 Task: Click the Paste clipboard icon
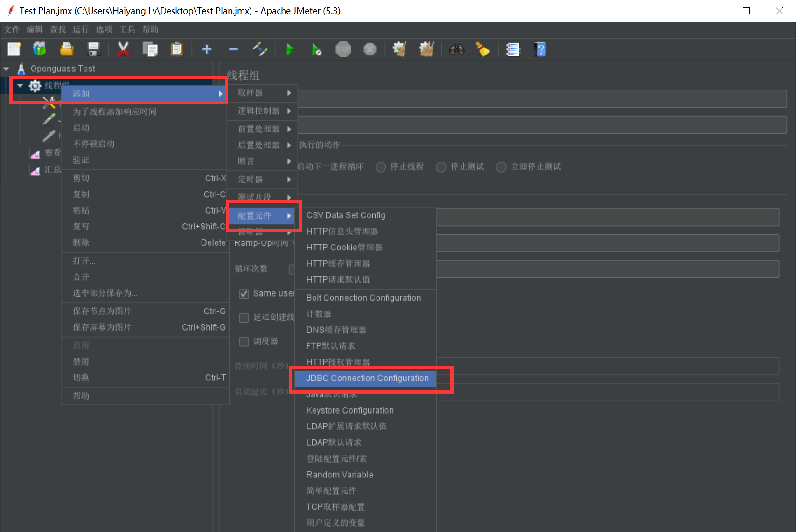177,49
